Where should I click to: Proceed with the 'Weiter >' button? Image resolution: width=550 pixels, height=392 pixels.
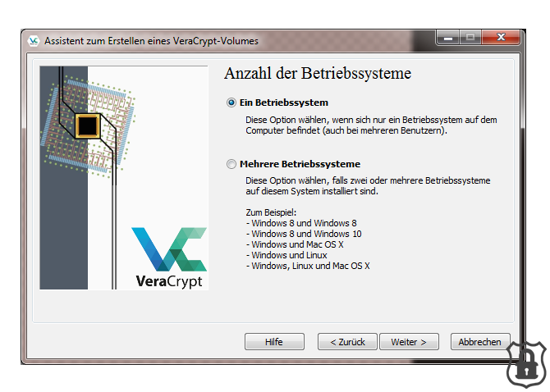409,341
